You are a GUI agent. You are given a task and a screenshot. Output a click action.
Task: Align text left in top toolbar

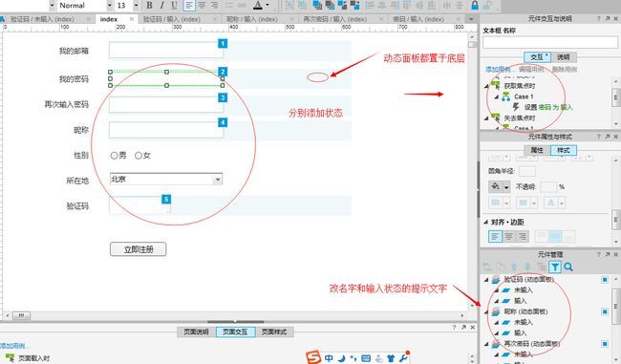tap(189, 5)
